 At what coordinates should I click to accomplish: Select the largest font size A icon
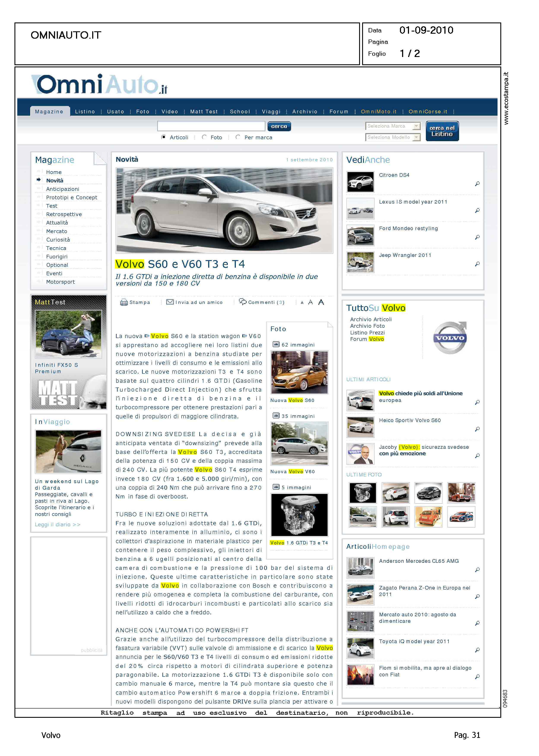(x=321, y=302)
